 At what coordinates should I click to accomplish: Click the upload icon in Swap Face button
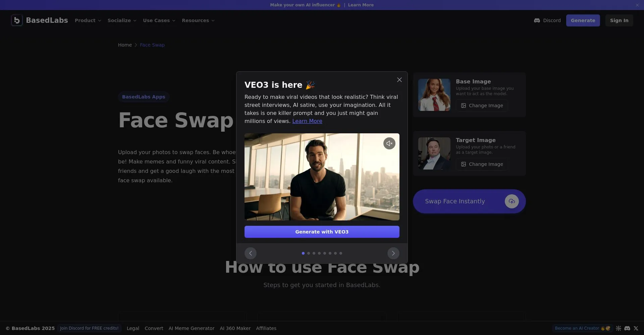pos(512,201)
